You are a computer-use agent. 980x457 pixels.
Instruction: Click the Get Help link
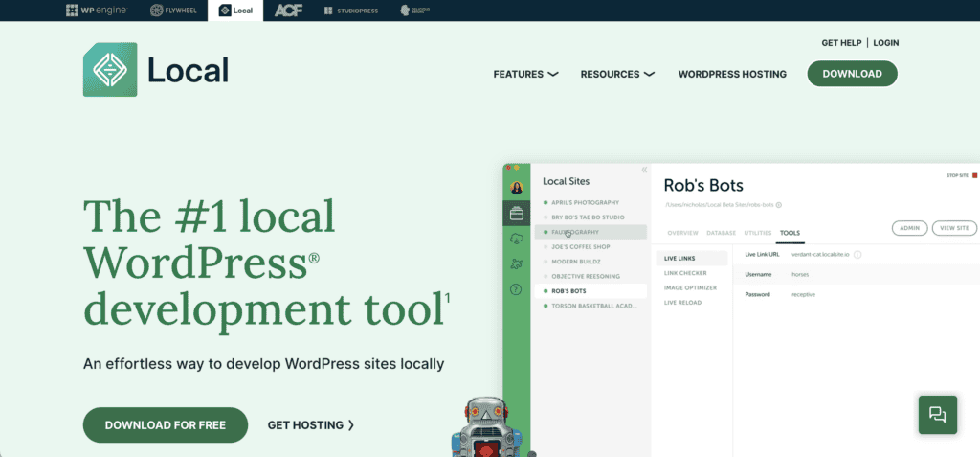point(841,43)
